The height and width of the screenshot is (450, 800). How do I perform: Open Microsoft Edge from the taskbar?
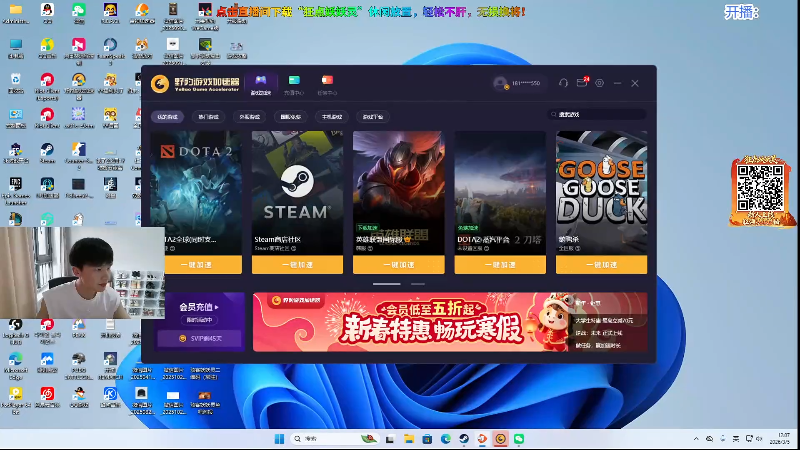coord(445,439)
